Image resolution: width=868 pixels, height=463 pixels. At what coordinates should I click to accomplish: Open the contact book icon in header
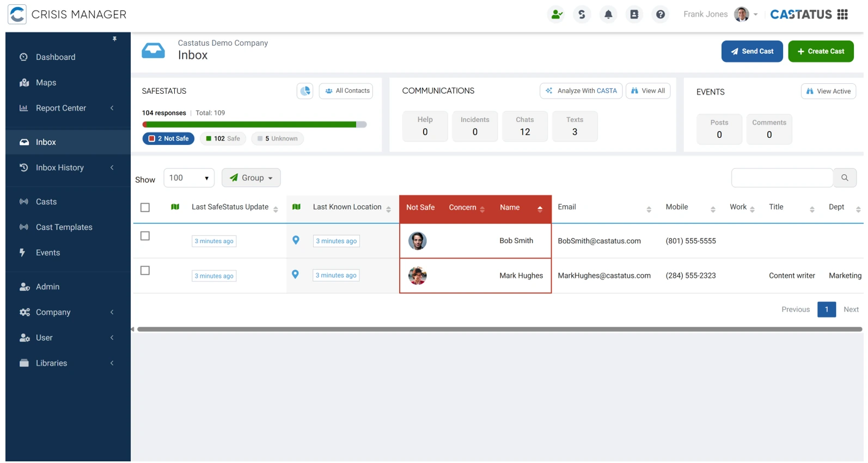pyautogui.click(x=634, y=15)
